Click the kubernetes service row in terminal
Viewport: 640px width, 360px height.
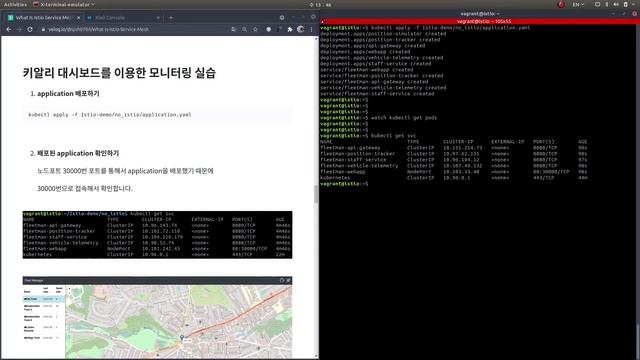[454, 178]
